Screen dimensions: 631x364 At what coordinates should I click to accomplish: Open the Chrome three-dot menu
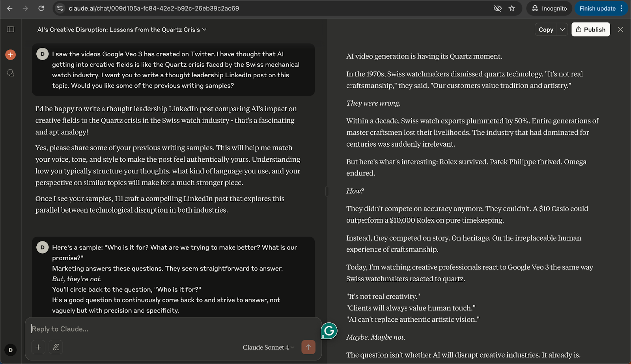click(622, 8)
